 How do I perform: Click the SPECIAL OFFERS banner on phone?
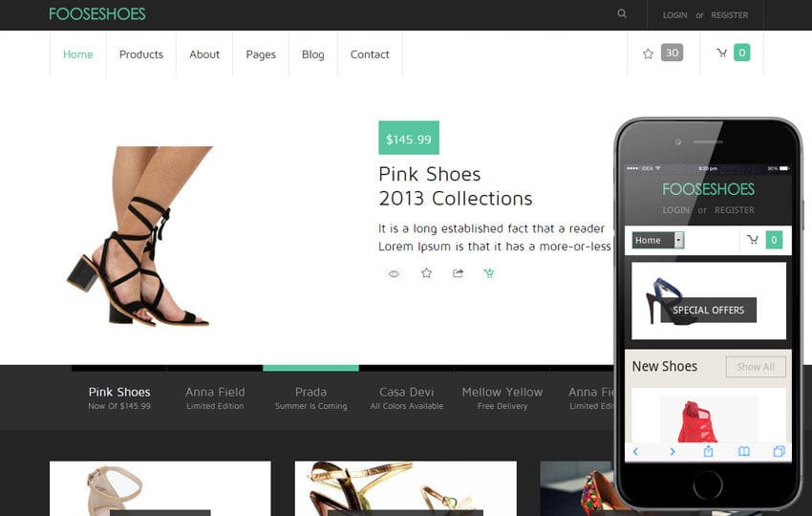708,310
